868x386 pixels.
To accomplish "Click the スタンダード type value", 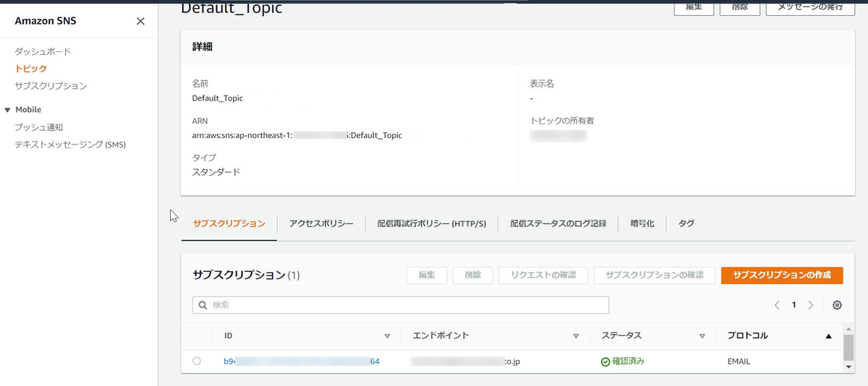I will pos(216,172).
